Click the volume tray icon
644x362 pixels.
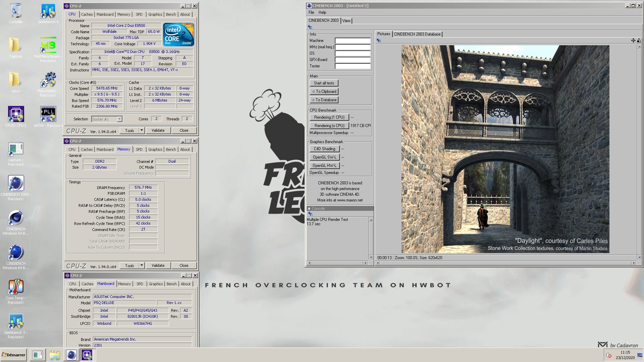[609, 355]
